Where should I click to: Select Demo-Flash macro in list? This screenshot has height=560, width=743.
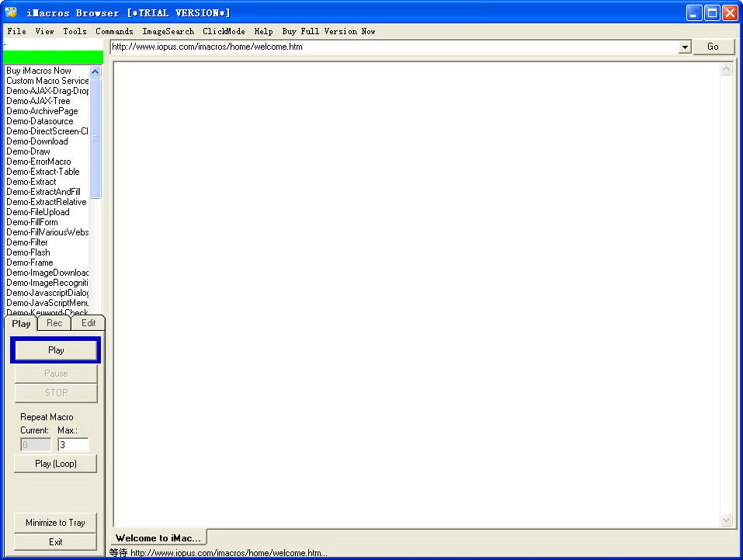click(x=28, y=252)
